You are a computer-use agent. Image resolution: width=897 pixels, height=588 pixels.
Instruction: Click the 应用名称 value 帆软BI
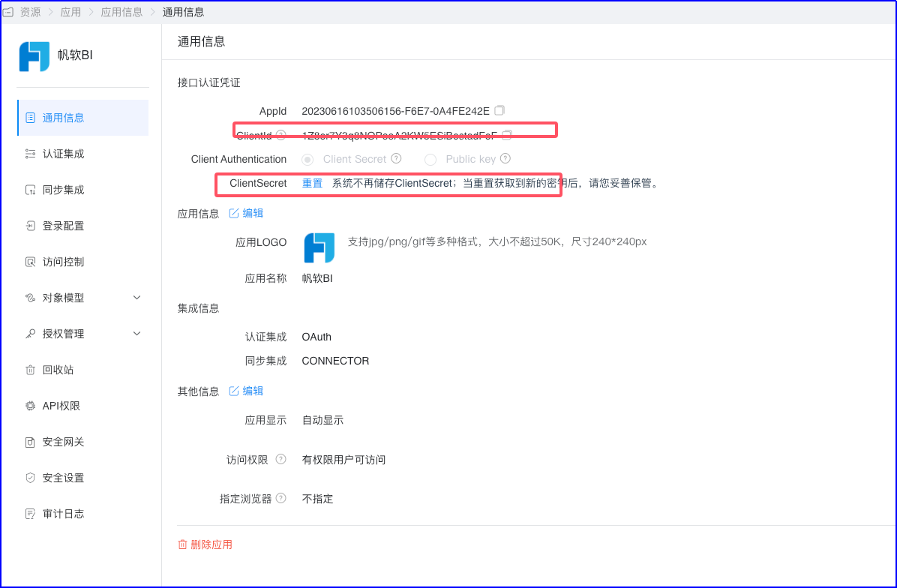click(x=317, y=278)
